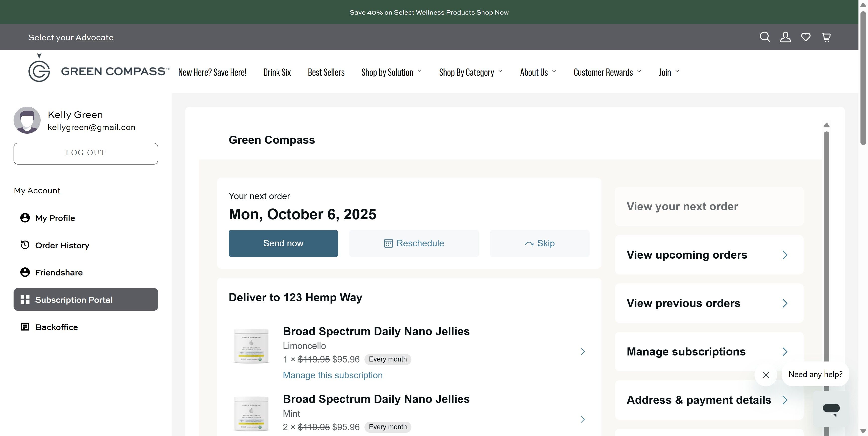Click the LOG OUT button

tap(86, 154)
